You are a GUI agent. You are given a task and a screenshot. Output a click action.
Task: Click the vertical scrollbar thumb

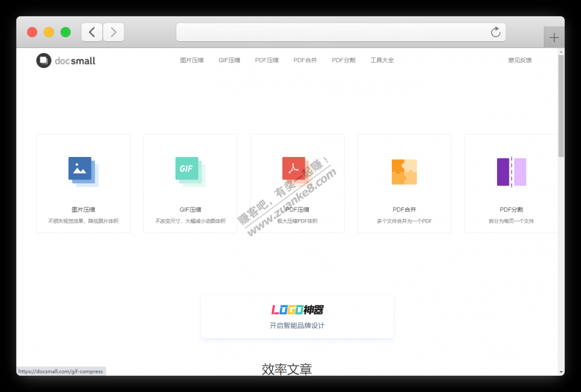(x=561, y=106)
